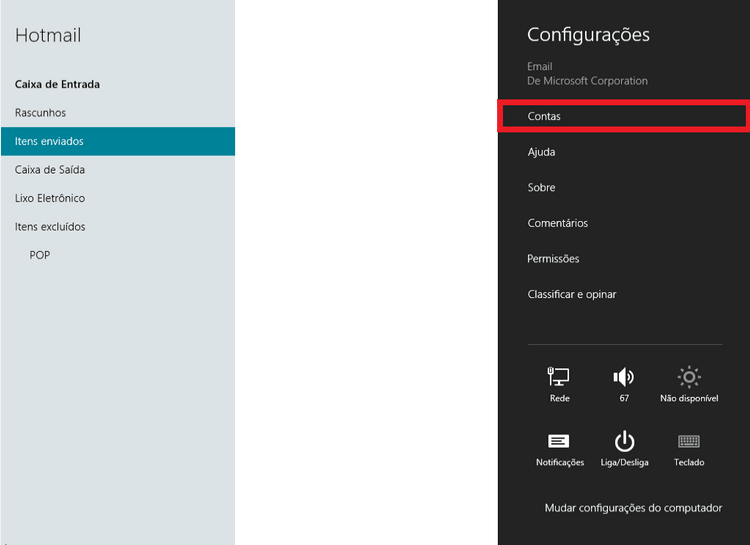Viewport: 750px width, 545px height.
Task: Click Mudar configurações do computador
Action: point(633,508)
